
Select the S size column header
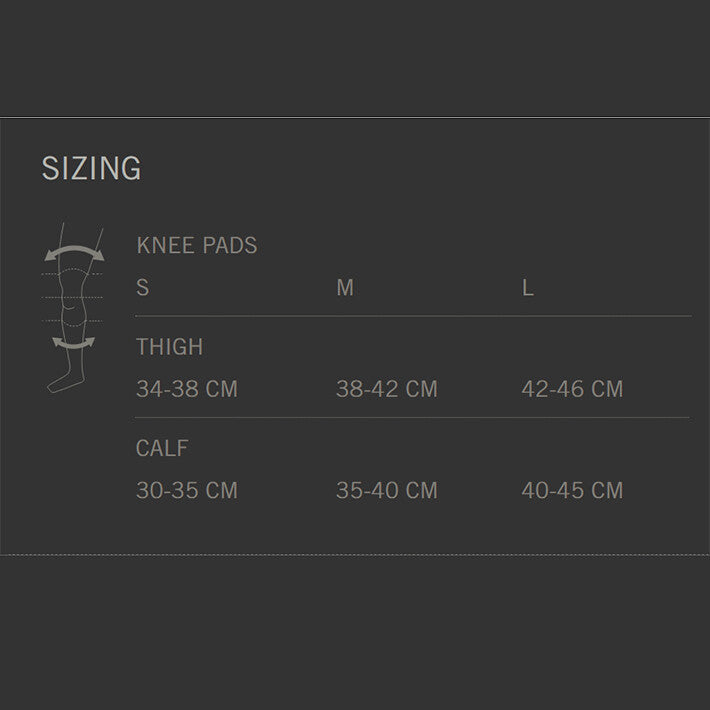coord(143,288)
